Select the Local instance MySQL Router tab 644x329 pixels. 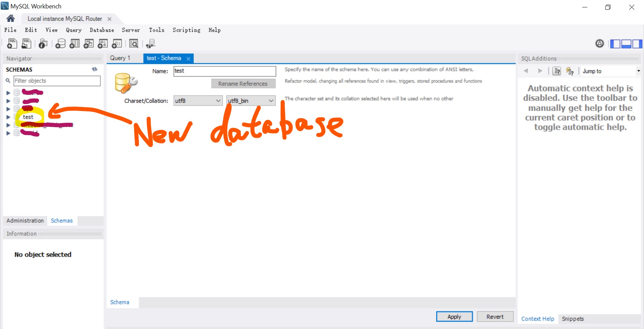tap(65, 19)
